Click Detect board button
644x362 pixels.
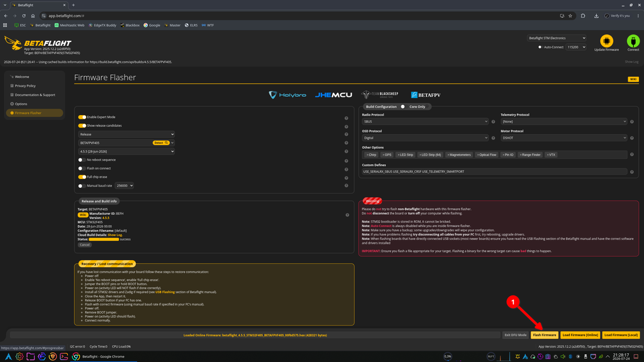pos(160,143)
